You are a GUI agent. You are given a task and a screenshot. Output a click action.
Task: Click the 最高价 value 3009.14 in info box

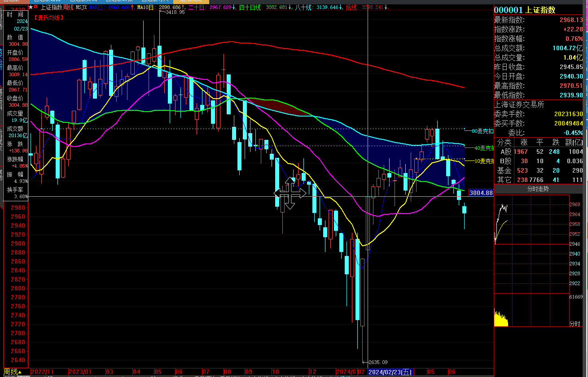[x=18, y=74]
